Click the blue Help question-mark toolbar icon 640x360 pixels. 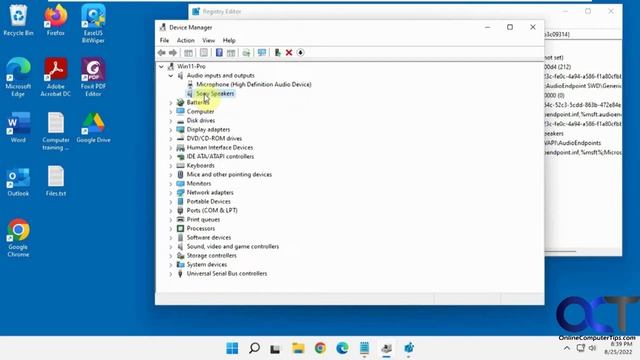point(219,53)
